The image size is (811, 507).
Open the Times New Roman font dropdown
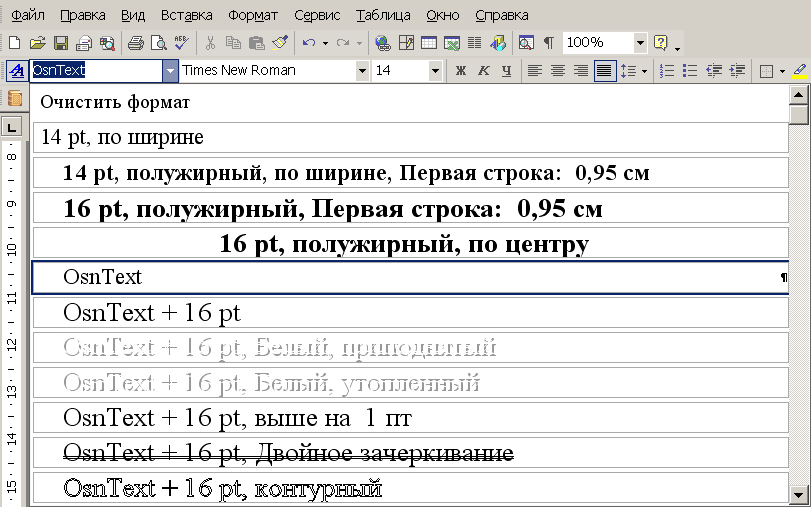coord(362,71)
